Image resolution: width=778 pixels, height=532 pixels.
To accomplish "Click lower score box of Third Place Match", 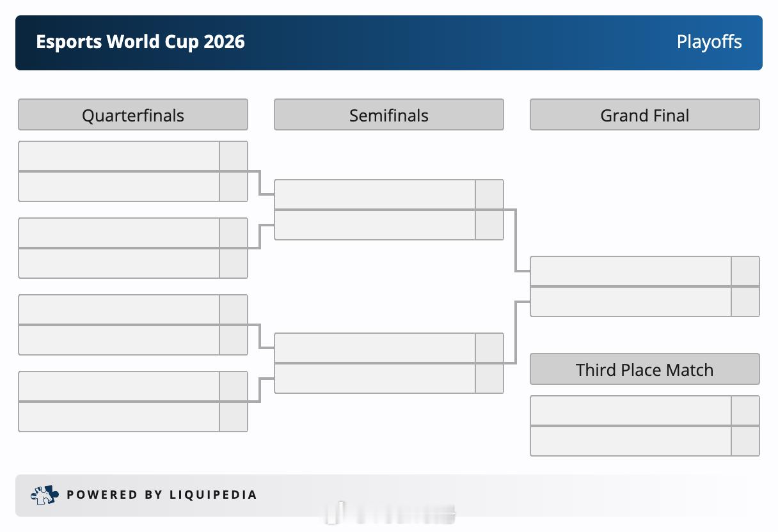I will click(745, 441).
